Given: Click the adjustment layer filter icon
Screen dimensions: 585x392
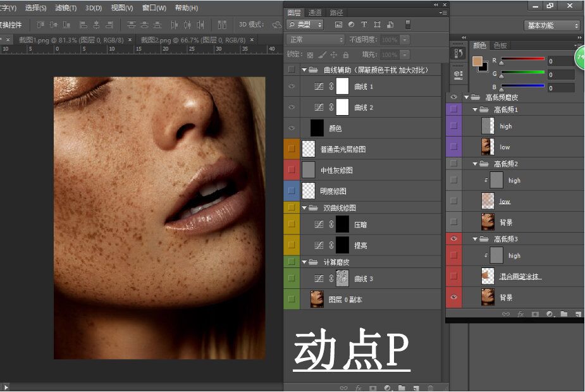Looking at the screenshot, I should pyautogui.click(x=352, y=25).
